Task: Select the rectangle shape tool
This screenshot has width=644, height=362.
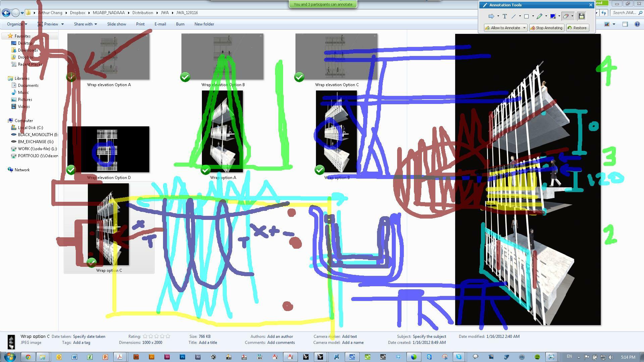Action: [x=526, y=16]
